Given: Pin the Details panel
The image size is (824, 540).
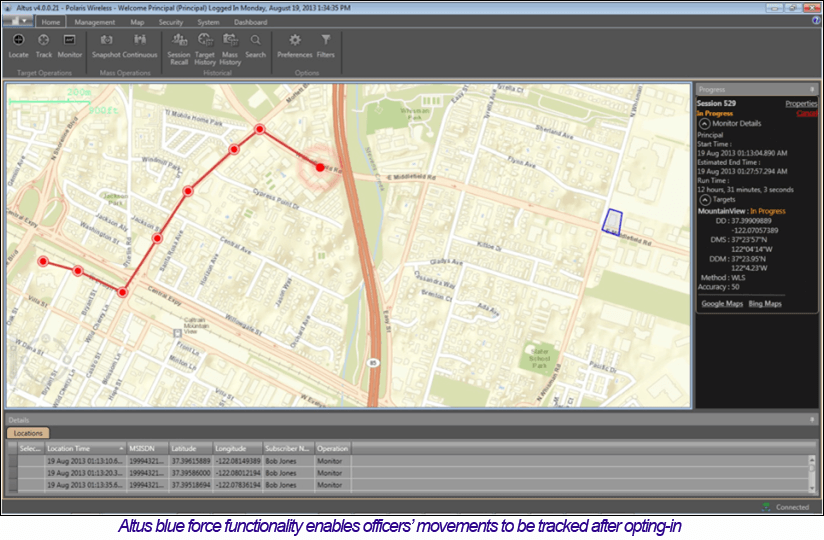Looking at the screenshot, I should (812, 420).
